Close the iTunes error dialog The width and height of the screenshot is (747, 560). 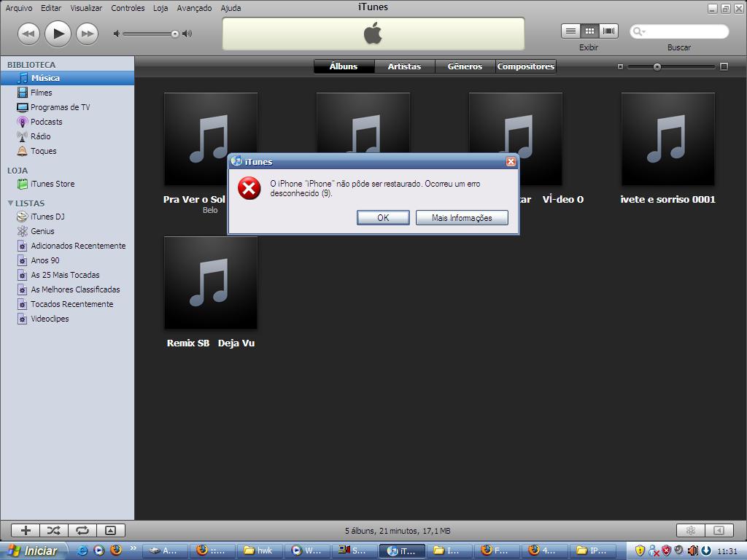click(511, 161)
